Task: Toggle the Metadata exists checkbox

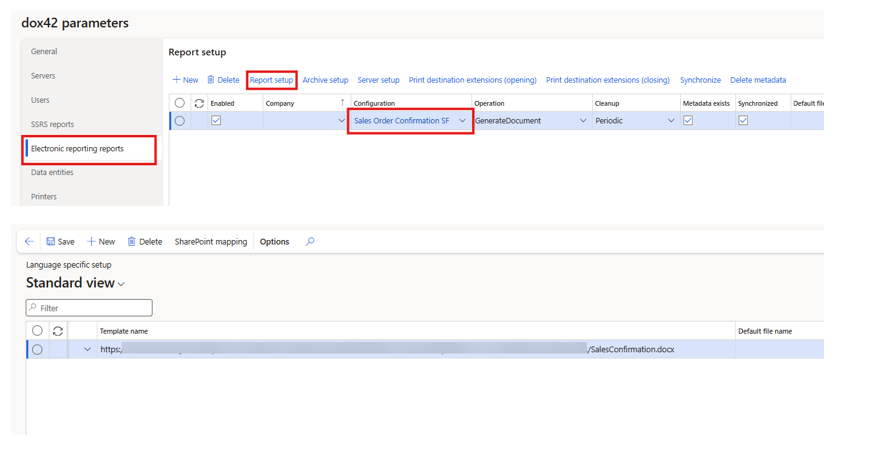Action: [688, 120]
